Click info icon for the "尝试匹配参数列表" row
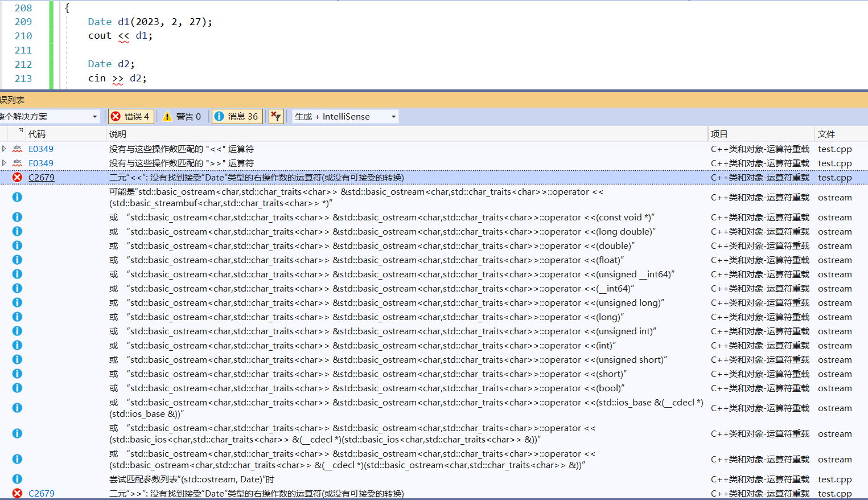This screenshot has width=868, height=500. coord(18,479)
